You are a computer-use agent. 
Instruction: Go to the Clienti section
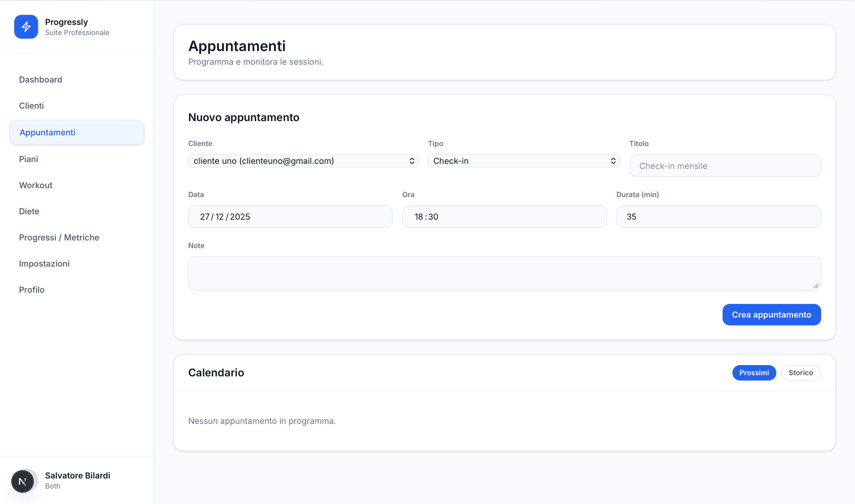pos(31,106)
